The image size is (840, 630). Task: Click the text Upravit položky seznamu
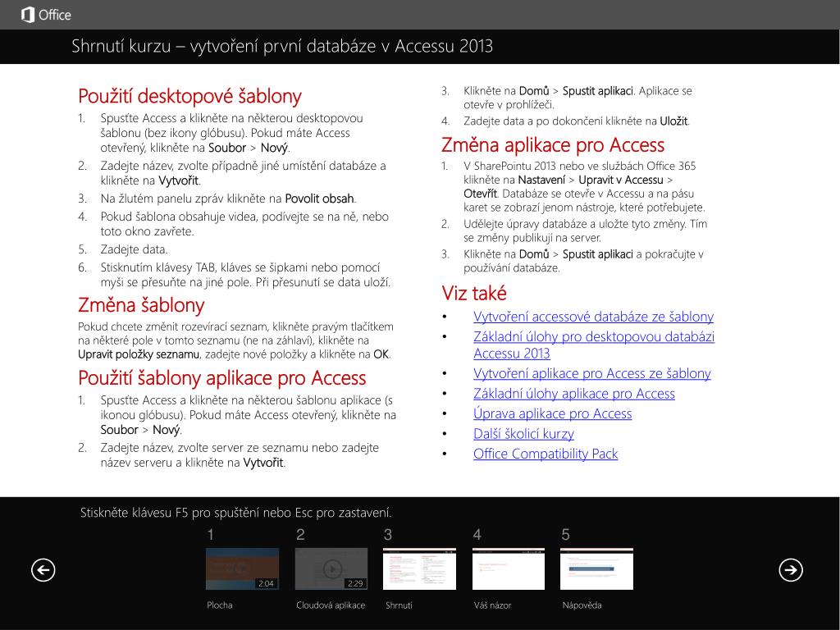[139, 354]
